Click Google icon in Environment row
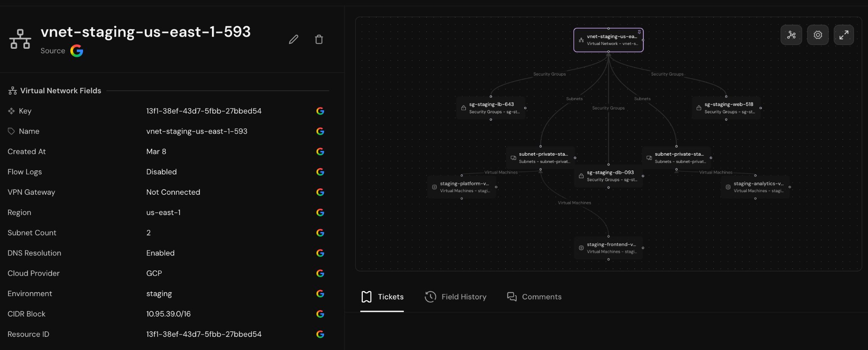The height and width of the screenshot is (350, 868). tap(320, 294)
